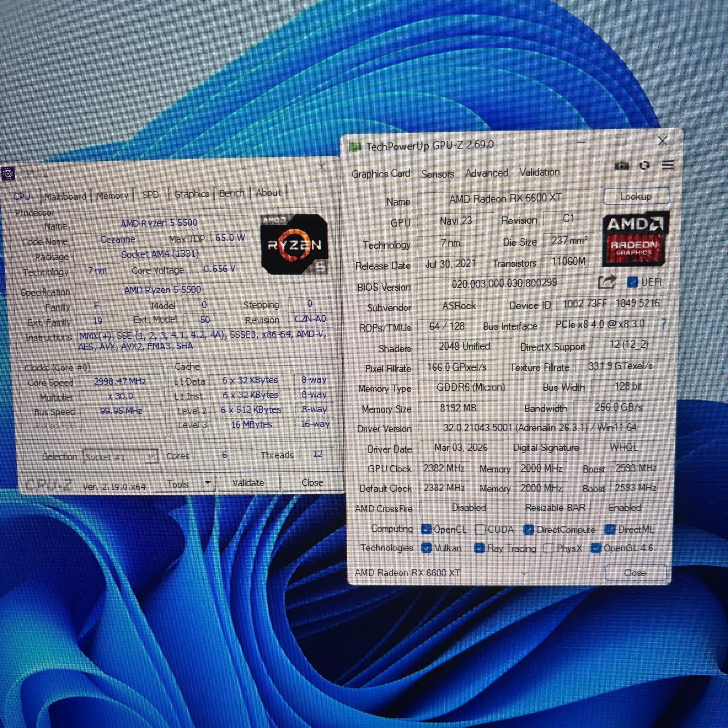The height and width of the screenshot is (728, 728).
Task: Click the AMD CrossFire value Disabled
Action: point(469,508)
